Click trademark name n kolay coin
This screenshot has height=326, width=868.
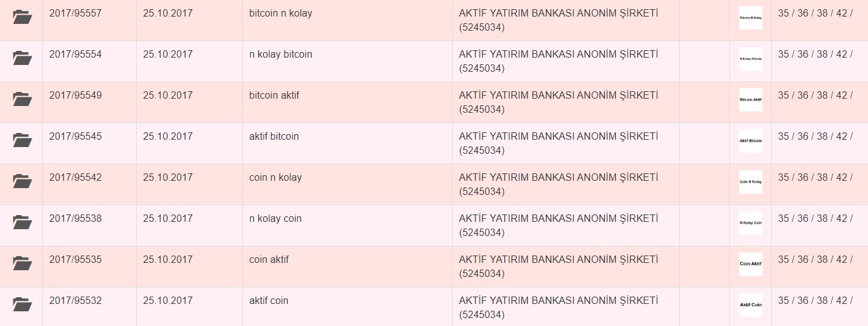pos(275,218)
